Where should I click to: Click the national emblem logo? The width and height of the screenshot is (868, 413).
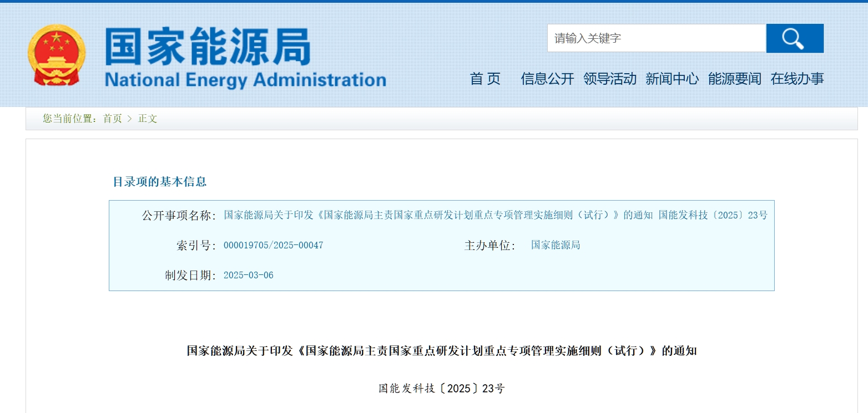(57, 55)
